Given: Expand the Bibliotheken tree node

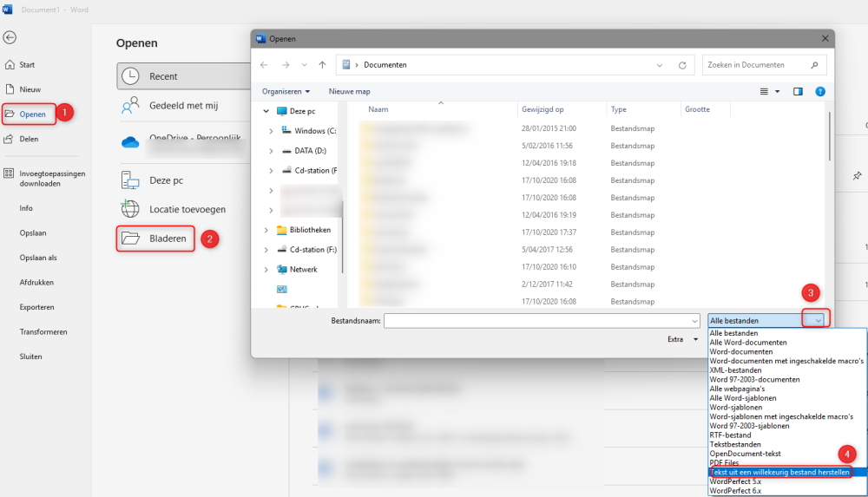Looking at the screenshot, I should (x=266, y=230).
